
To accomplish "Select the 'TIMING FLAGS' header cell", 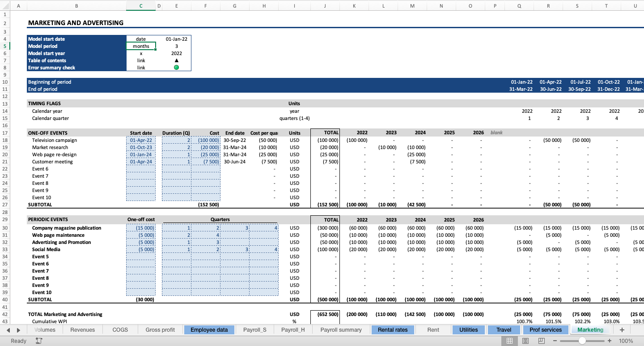I will tap(44, 103).
